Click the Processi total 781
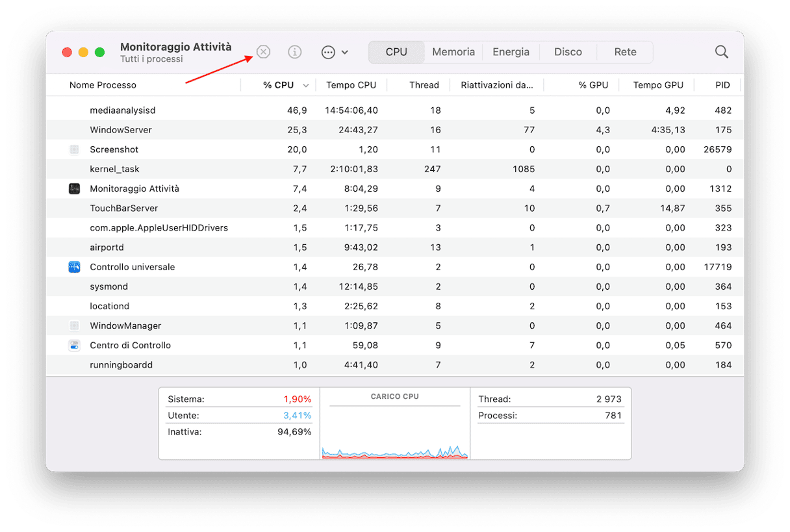790x532 pixels. click(x=613, y=416)
